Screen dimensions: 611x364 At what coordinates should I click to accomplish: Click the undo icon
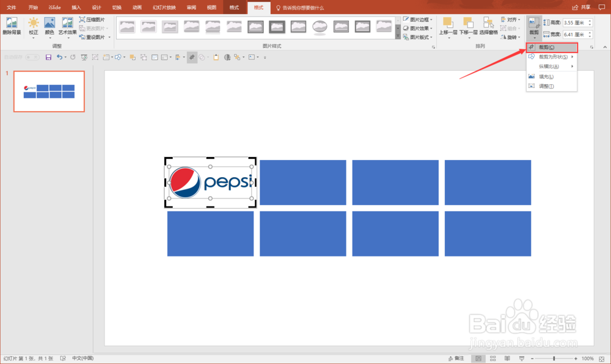coord(59,57)
